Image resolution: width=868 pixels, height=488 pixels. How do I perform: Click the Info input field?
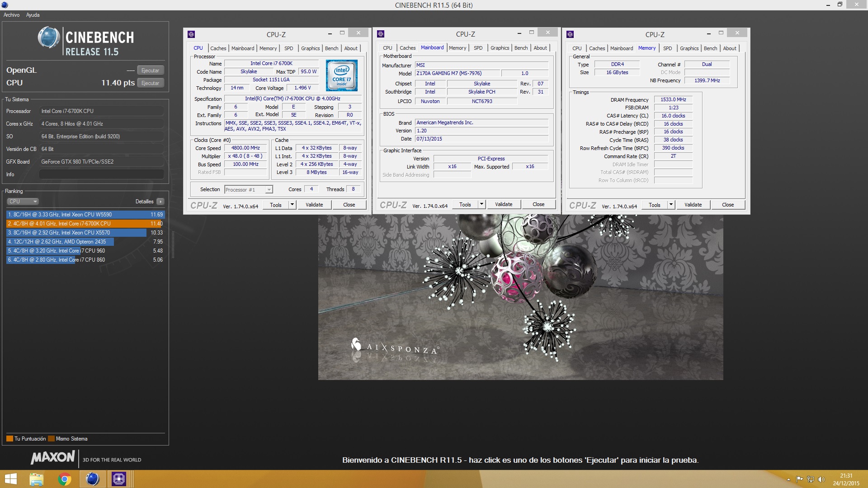102,174
